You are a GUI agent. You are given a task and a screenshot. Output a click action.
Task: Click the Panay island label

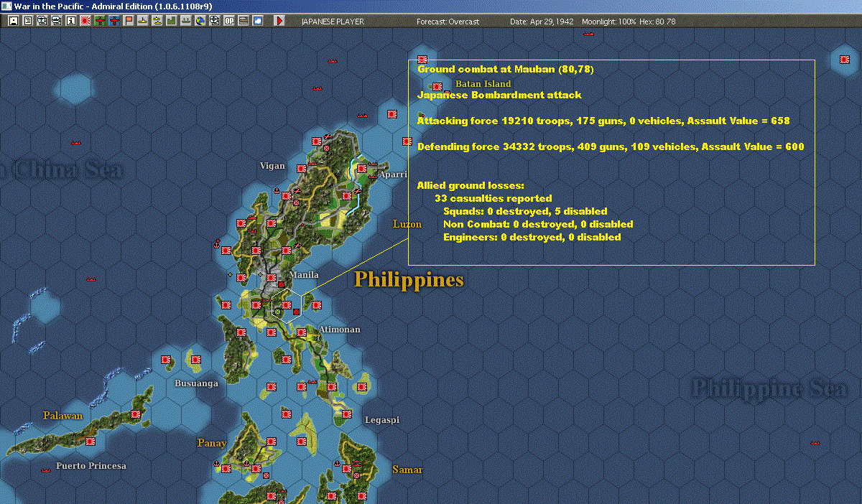(212, 443)
